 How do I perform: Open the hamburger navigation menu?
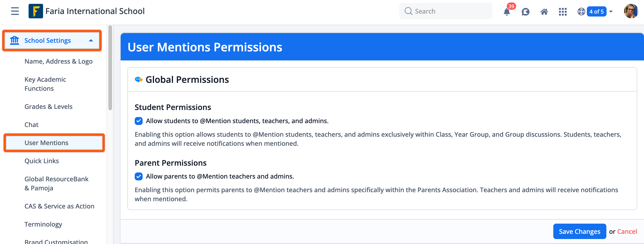point(15,11)
